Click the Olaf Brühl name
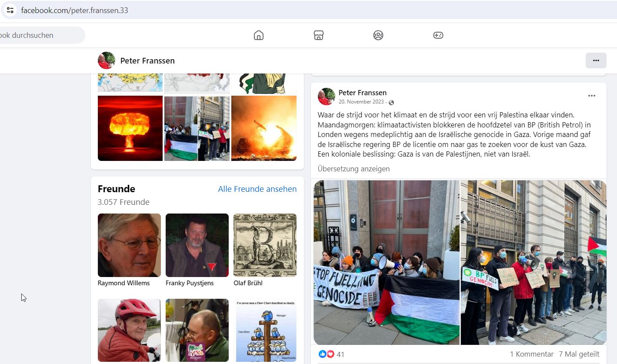 [248, 283]
